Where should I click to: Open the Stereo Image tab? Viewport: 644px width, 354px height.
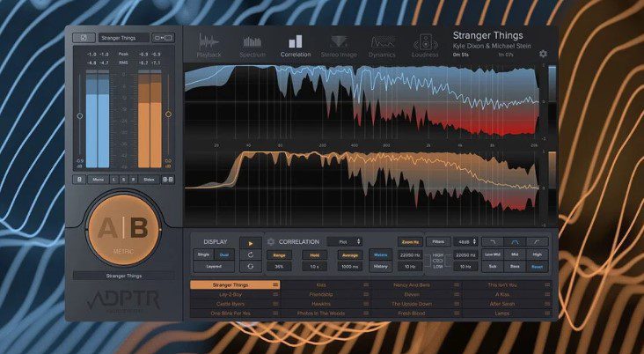click(x=339, y=45)
